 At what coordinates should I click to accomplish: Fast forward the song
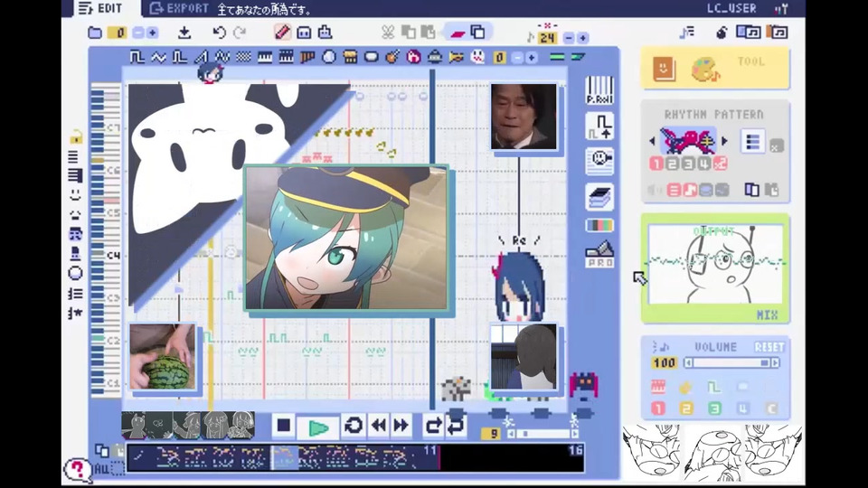tap(401, 426)
